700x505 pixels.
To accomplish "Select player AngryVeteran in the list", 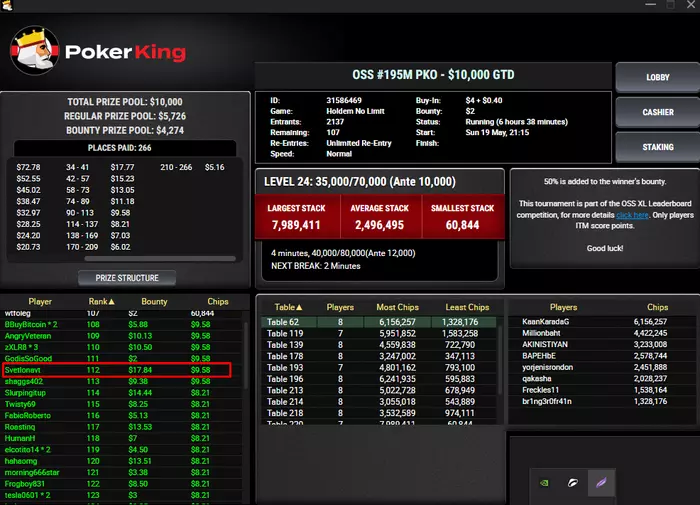I will tap(121, 336).
